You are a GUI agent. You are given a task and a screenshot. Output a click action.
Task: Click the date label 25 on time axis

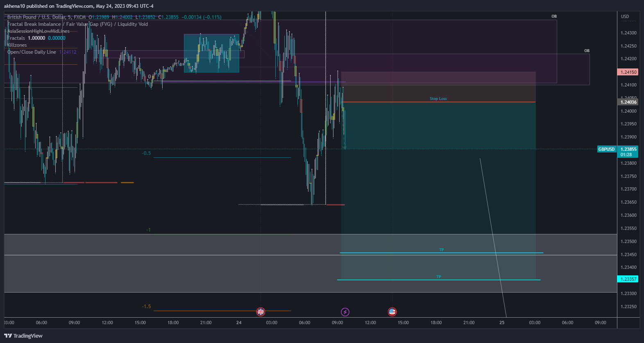tap(502, 323)
